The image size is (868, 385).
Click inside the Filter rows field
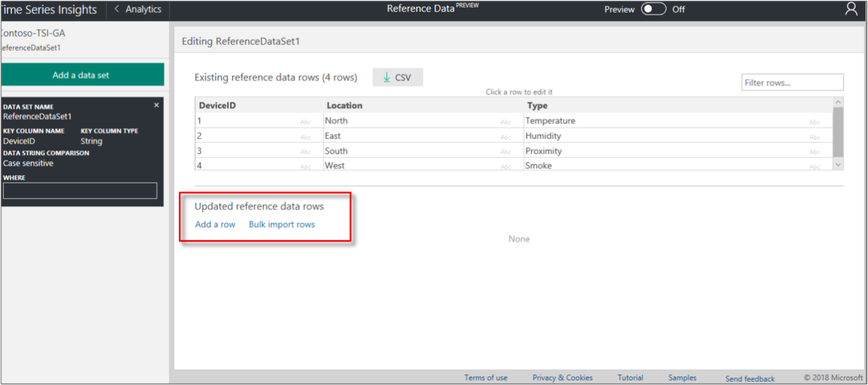pos(792,82)
